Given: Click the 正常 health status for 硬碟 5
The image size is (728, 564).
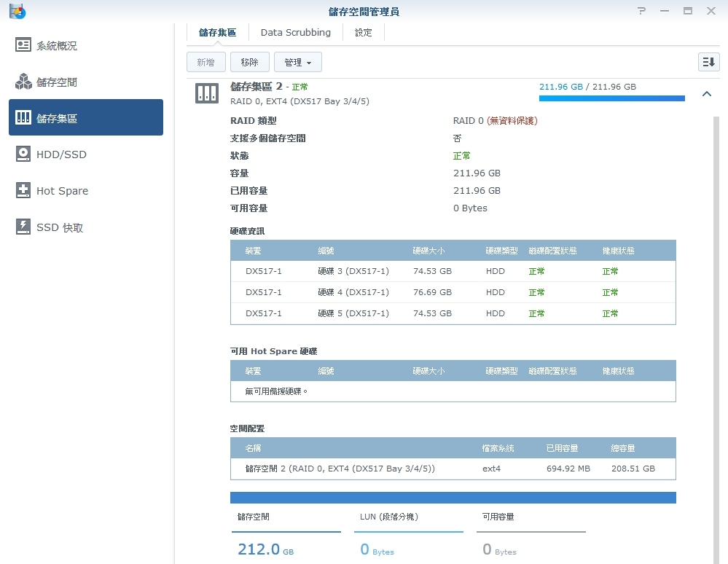Looking at the screenshot, I should (610, 313).
